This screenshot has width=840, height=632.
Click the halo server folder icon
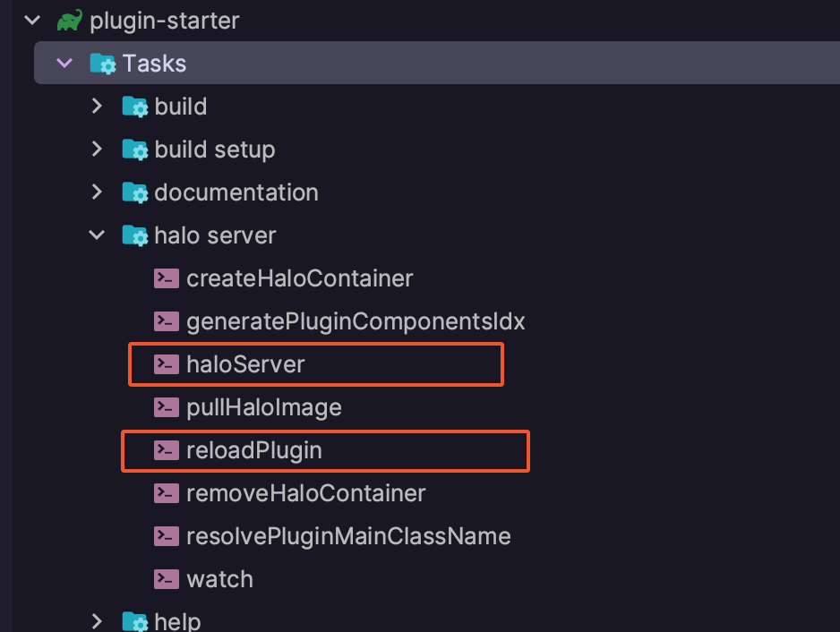tap(134, 235)
